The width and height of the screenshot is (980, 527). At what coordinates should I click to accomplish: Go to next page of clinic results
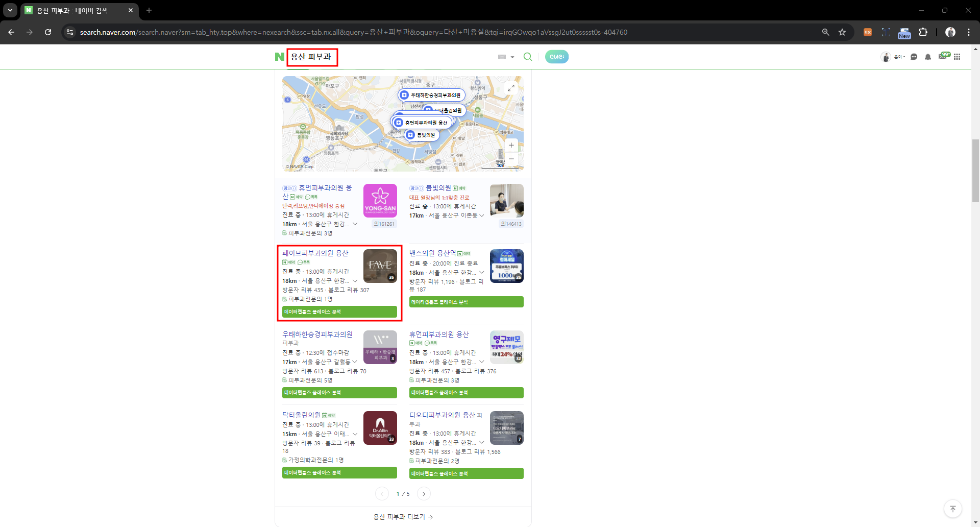point(424,494)
